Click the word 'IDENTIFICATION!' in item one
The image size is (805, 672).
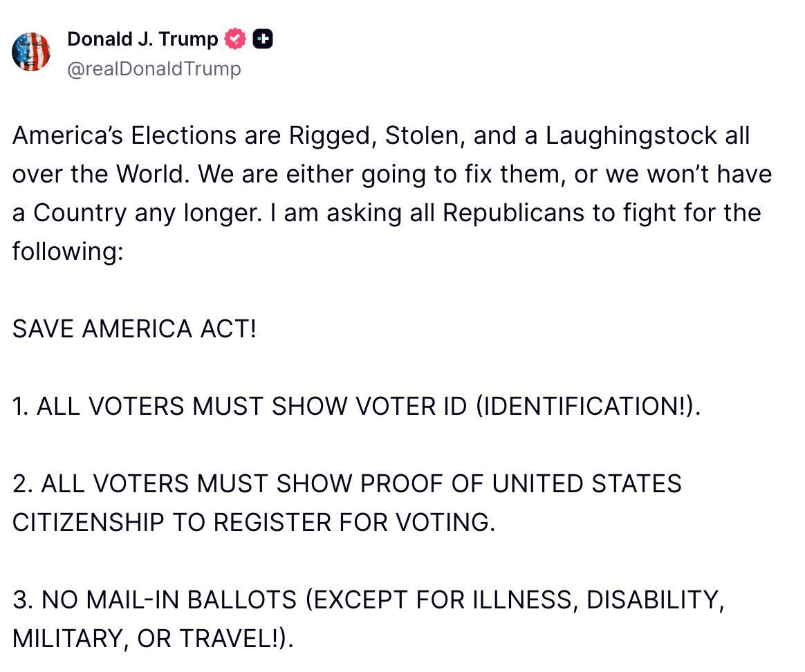point(582,406)
